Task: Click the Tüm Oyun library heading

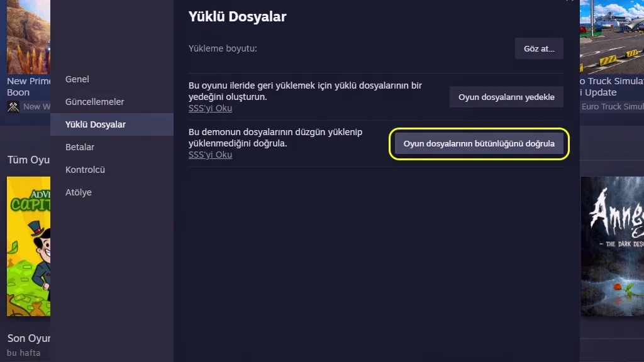Action: 29,160
